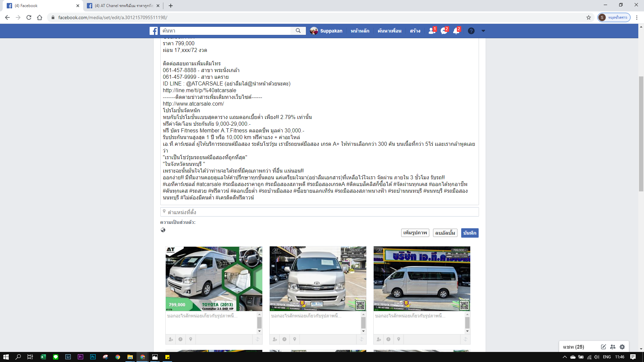
Task: Click side-view silver van thumbnail
Action: coord(422,279)
